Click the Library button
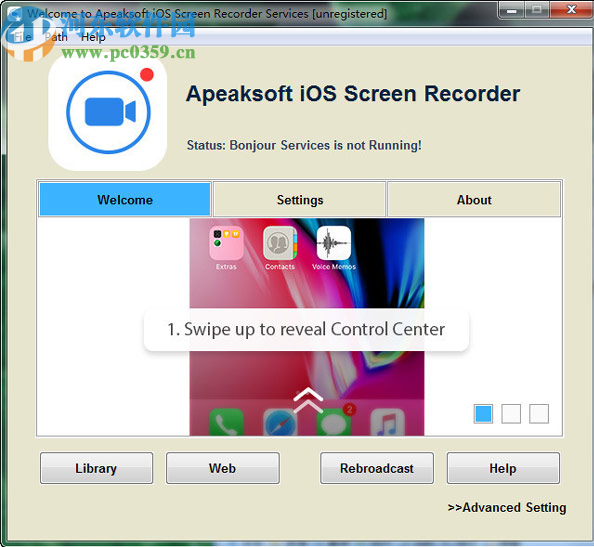 point(96,468)
